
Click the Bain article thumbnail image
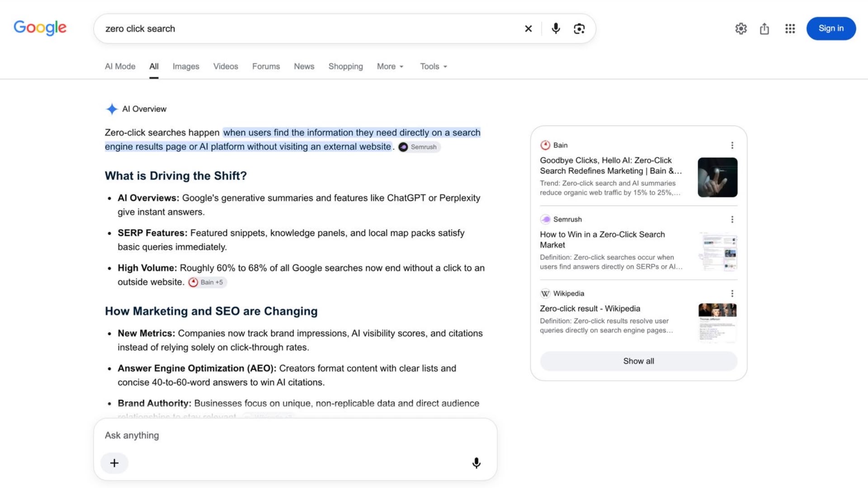click(x=717, y=177)
